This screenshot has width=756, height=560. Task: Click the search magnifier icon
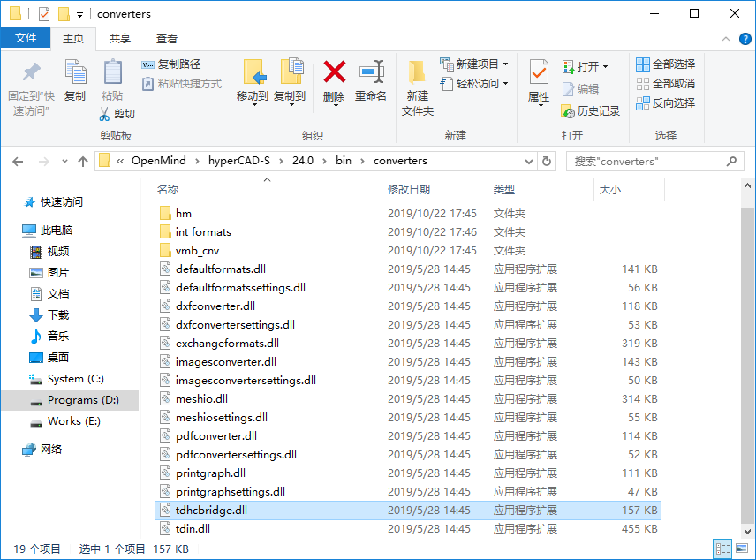tap(731, 161)
